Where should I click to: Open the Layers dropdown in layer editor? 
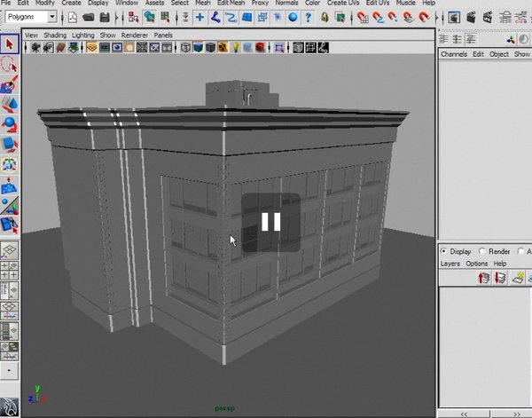click(450, 264)
